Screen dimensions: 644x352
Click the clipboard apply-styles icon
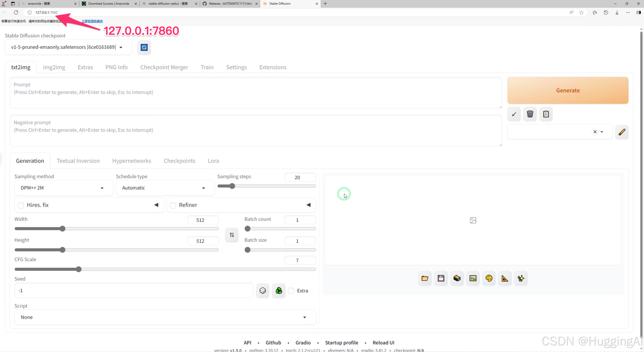546,114
